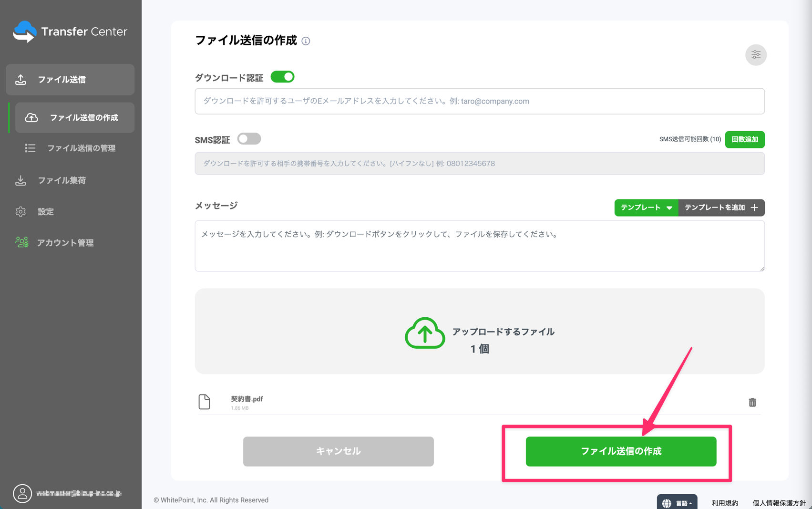Open the 利用規約 link
Screen dimensions: 812x509
pos(725,502)
